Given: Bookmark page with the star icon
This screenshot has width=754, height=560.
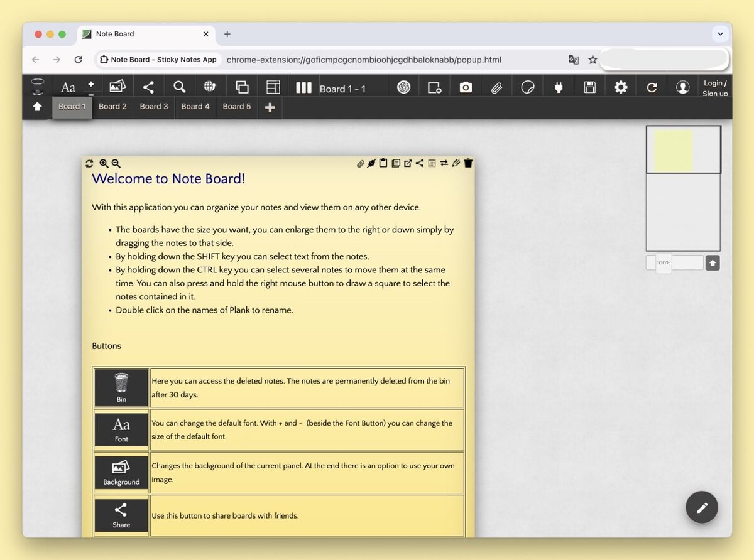Looking at the screenshot, I should [x=593, y=60].
